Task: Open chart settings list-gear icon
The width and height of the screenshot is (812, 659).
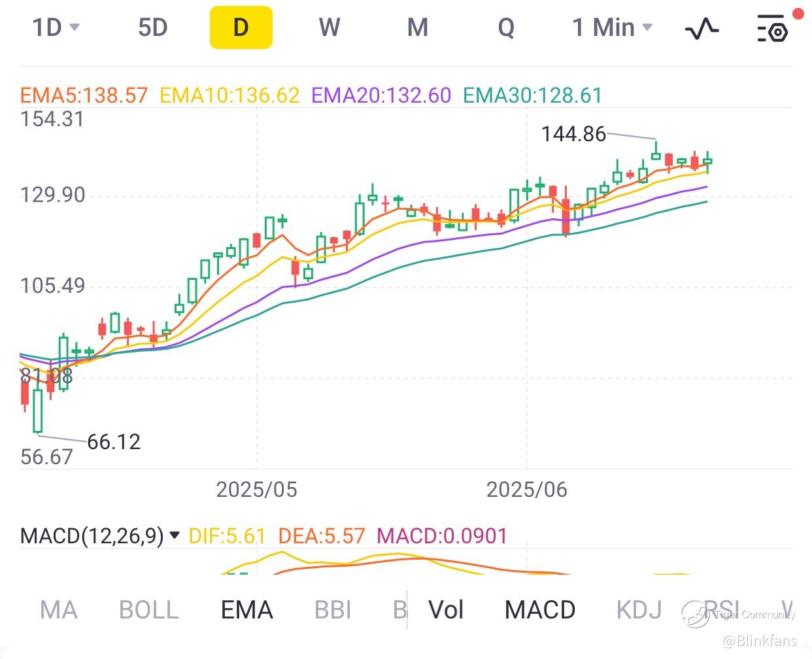Action: [x=772, y=29]
